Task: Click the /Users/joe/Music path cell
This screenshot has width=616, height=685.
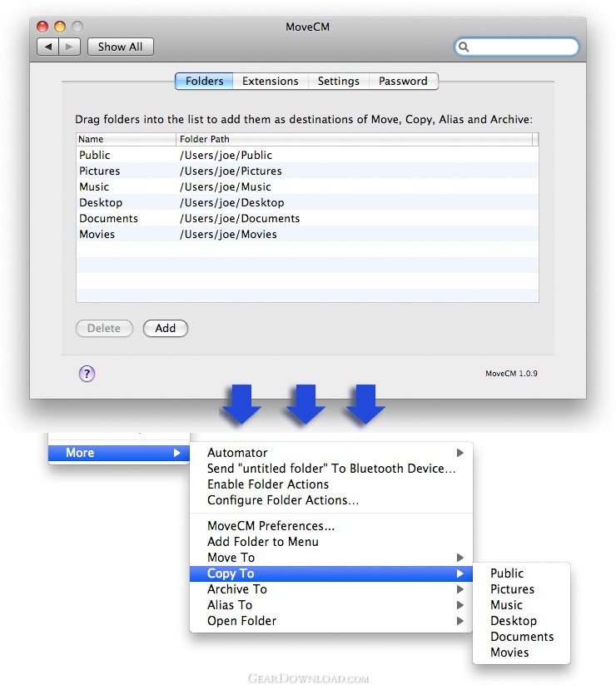Action: point(226,186)
